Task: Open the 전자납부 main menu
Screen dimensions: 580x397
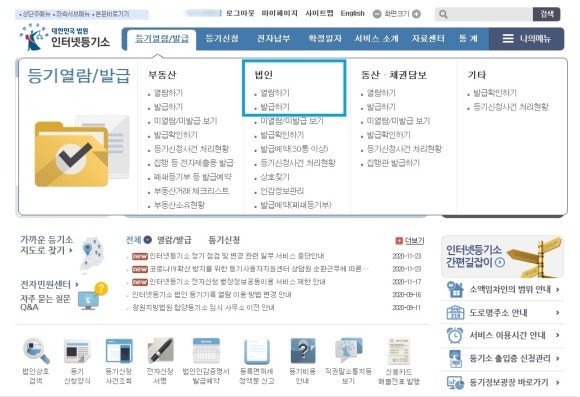Action: click(274, 38)
